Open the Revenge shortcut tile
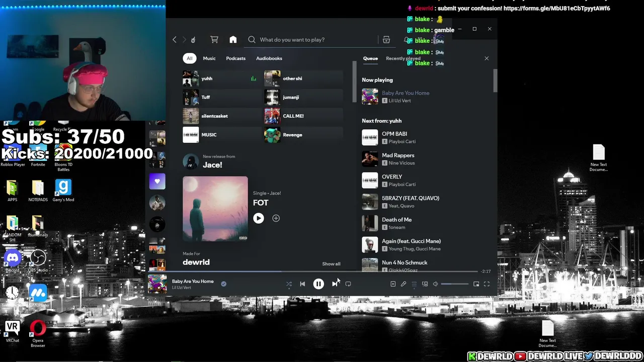644x362 pixels. click(x=303, y=135)
